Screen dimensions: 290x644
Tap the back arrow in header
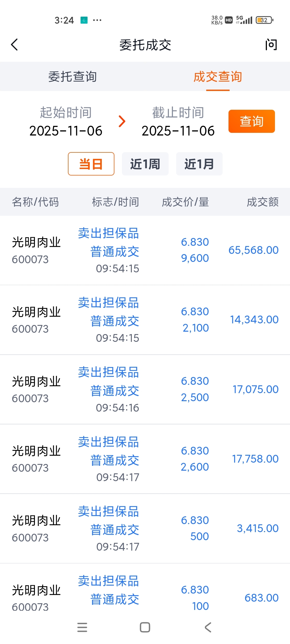(x=15, y=45)
